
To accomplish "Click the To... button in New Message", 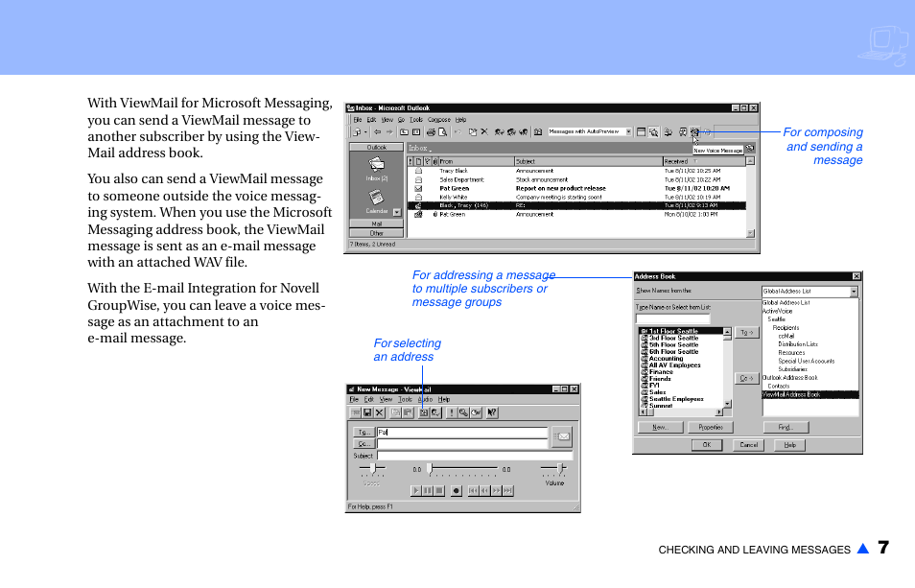I will click(364, 433).
